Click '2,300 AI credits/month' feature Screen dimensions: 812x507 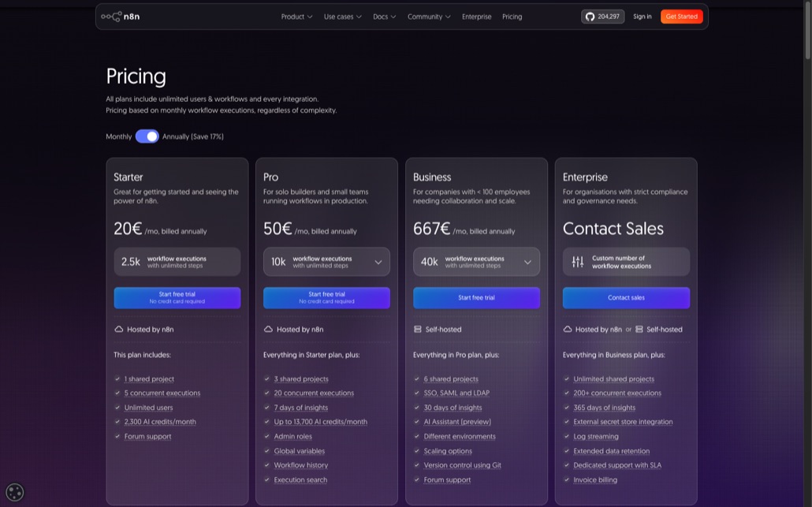[160, 422]
